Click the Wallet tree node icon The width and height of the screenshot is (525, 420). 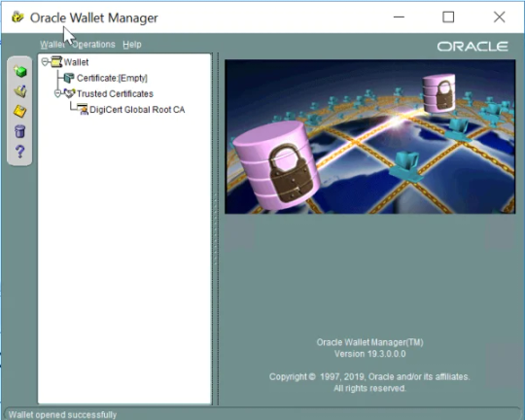(56, 62)
